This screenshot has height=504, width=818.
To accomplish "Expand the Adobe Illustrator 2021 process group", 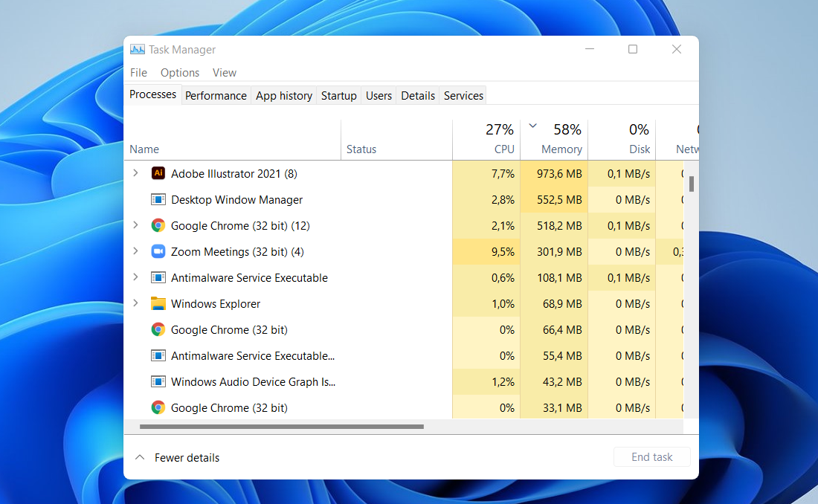I will (x=136, y=172).
